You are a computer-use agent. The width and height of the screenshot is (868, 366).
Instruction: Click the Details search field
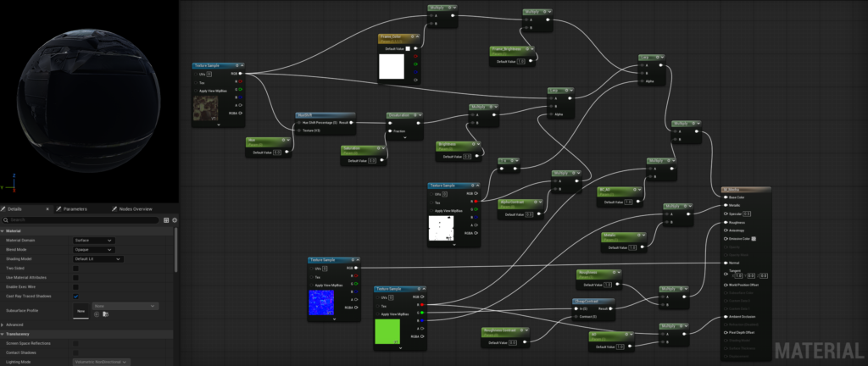[x=81, y=219]
